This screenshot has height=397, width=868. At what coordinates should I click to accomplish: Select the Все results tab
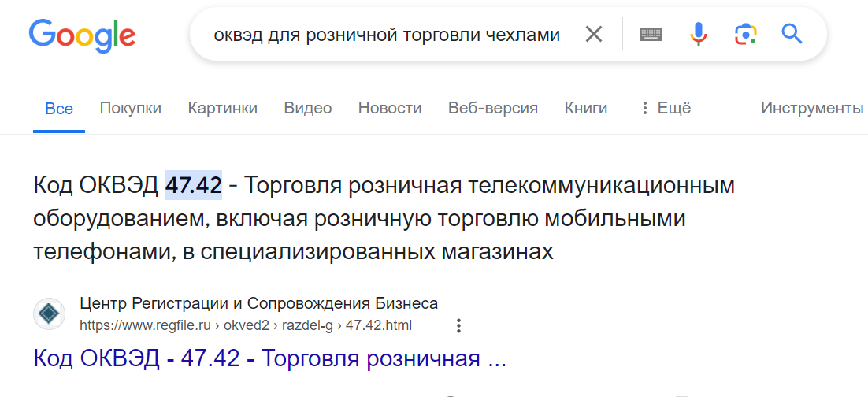pos(59,108)
